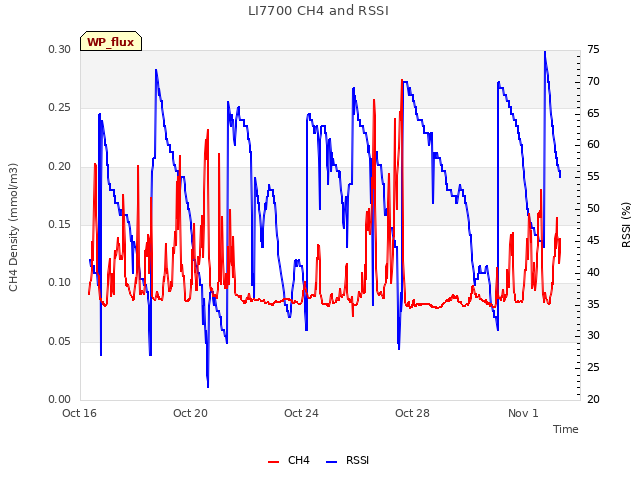Click the 35 right axis value
The width and height of the screenshot is (640, 480).
coord(593,304)
